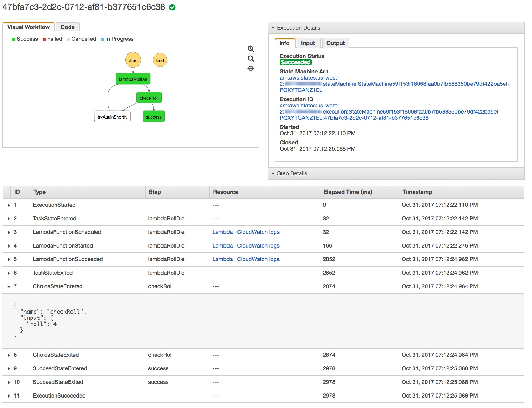Click the End circle node

click(x=160, y=60)
